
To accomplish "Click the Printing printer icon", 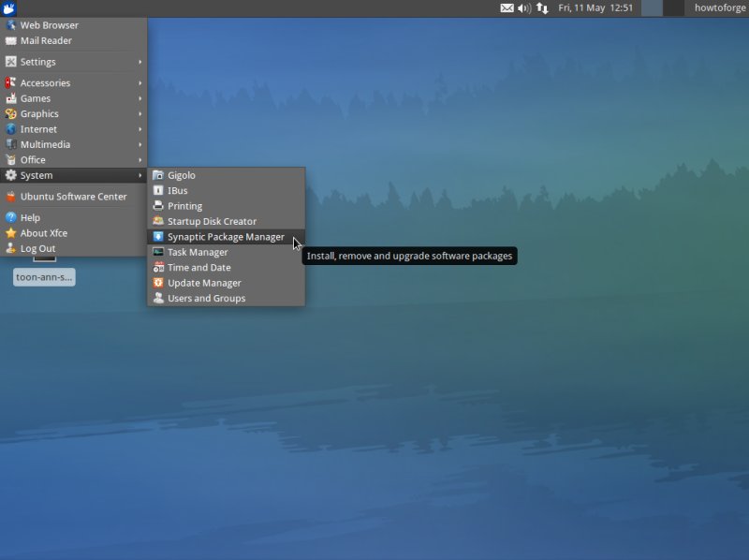I will (158, 206).
